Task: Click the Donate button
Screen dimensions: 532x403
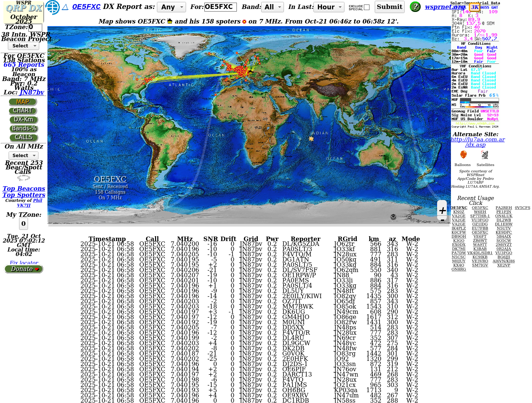Action: click(24, 269)
